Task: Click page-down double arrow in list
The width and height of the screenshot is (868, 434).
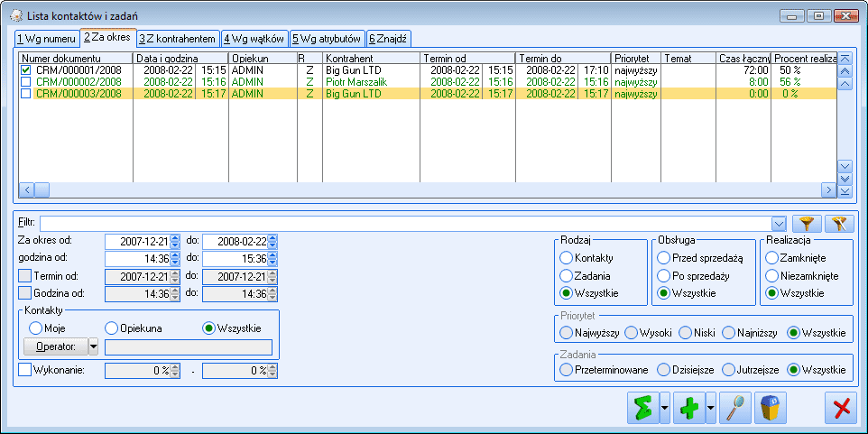Action: coord(845,179)
